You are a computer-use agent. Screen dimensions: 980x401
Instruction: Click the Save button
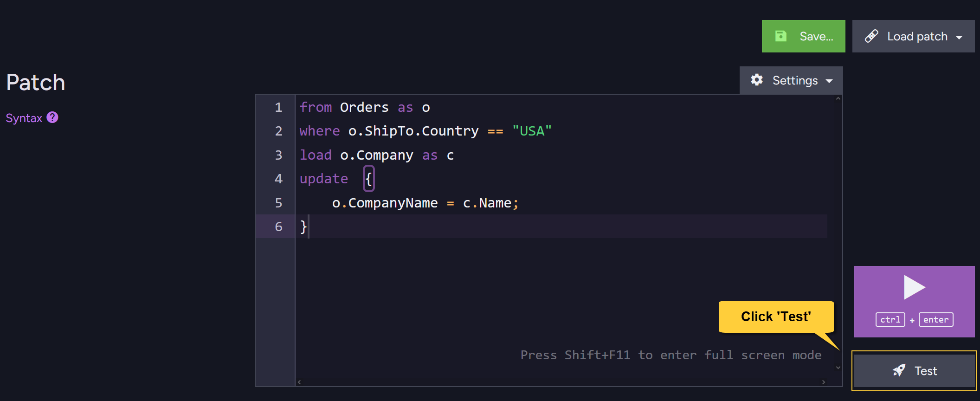pyautogui.click(x=803, y=36)
